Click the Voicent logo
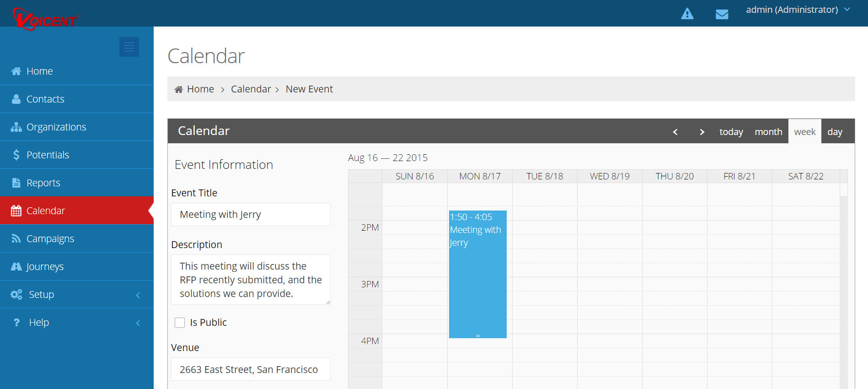This screenshot has height=389, width=868. [46, 19]
